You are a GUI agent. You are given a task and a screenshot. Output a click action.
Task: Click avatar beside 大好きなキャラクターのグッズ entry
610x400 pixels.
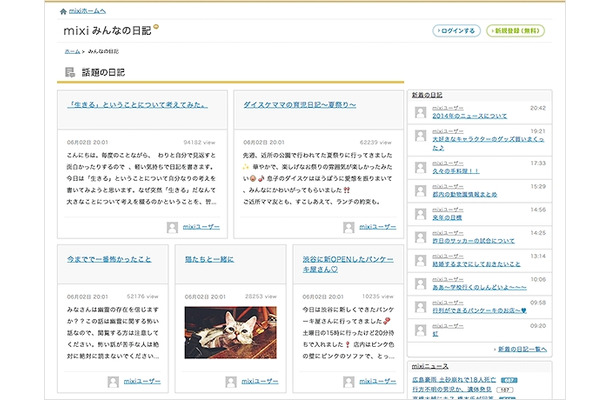pyautogui.click(x=421, y=136)
